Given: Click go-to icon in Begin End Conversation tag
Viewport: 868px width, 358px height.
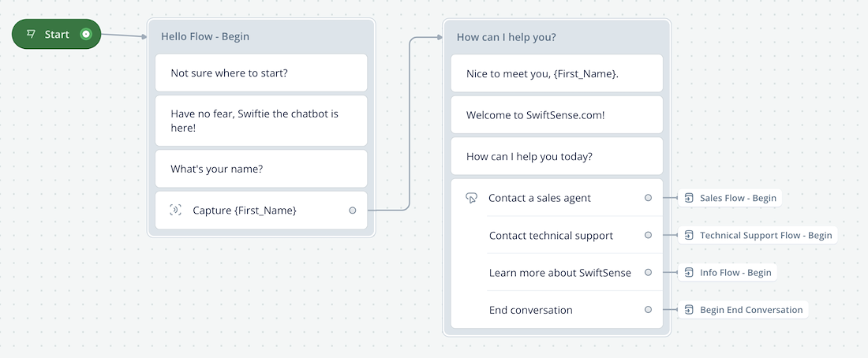Looking at the screenshot, I should pyautogui.click(x=689, y=309).
